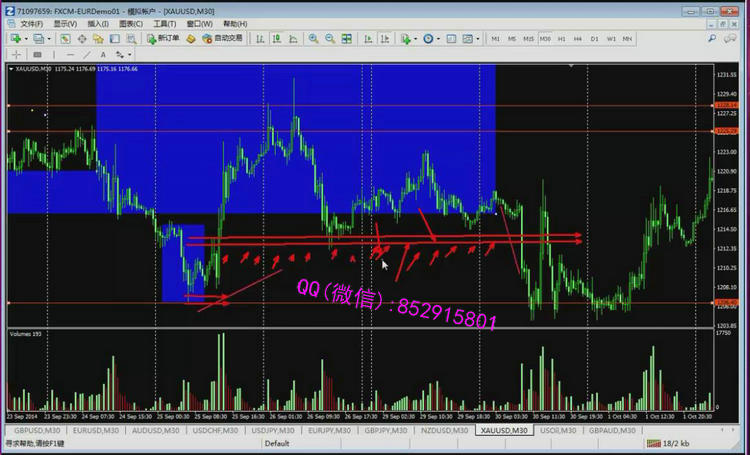Open the 工具(T) tools menu

click(165, 23)
